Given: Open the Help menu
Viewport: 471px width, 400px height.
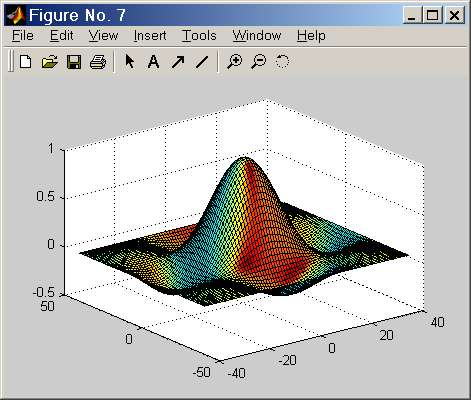Looking at the screenshot, I should tap(311, 35).
